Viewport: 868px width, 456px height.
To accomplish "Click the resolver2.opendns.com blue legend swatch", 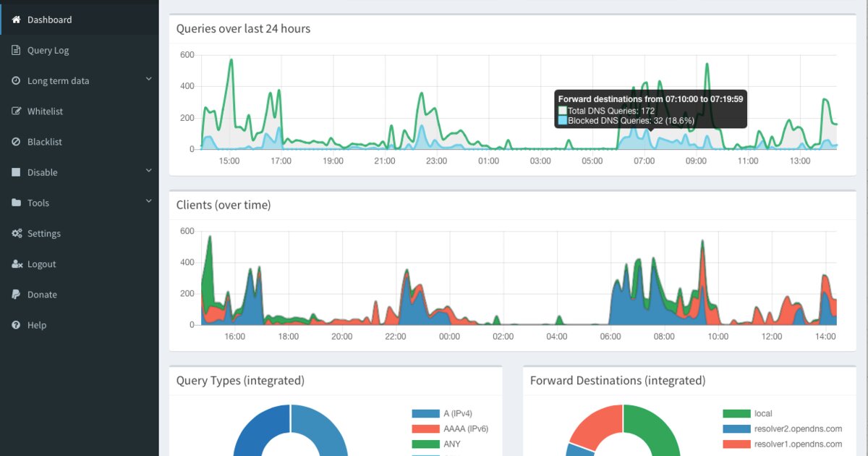I will [735, 428].
